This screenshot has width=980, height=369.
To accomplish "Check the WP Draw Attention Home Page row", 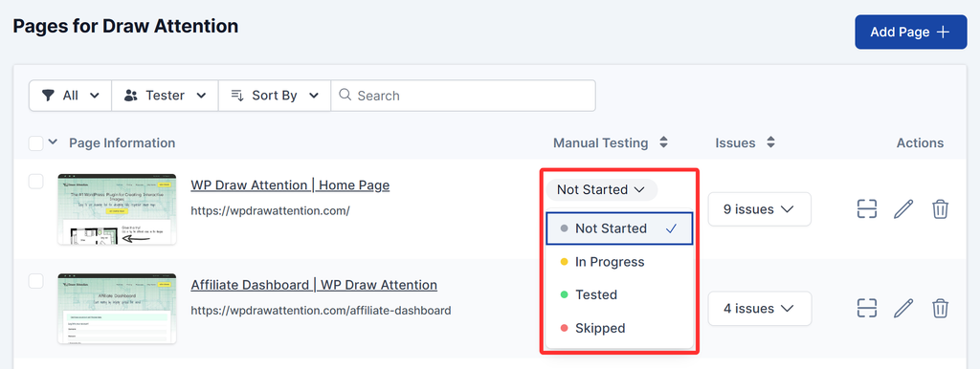I will tap(36, 182).
